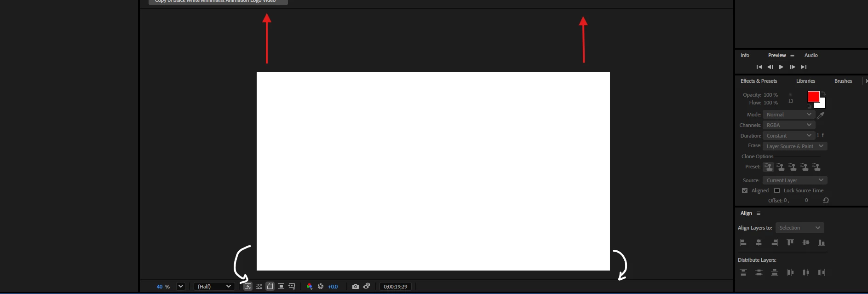Click the Flow 100 % value
868x294 pixels.
[771, 103]
